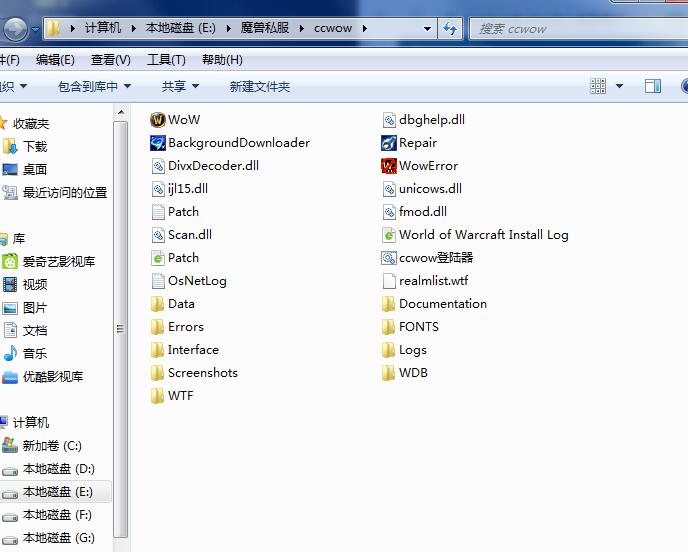This screenshot has width=688, height=552.
Task: Go to 魔兽私服 in the breadcrumb path
Action: click(265, 28)
